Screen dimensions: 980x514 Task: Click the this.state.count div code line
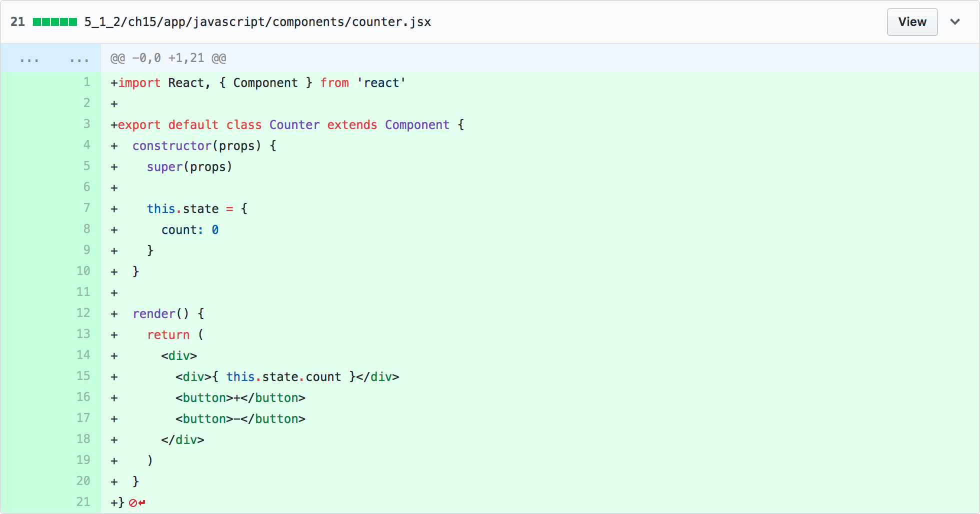[287, 376]
